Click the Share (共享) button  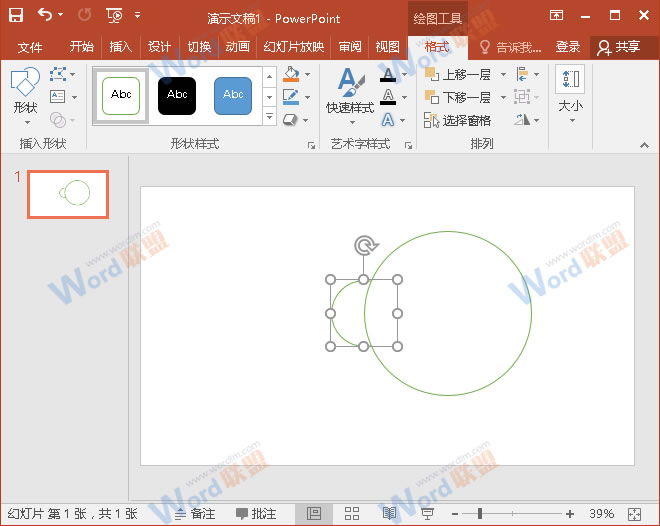click(x=618, y=47)
